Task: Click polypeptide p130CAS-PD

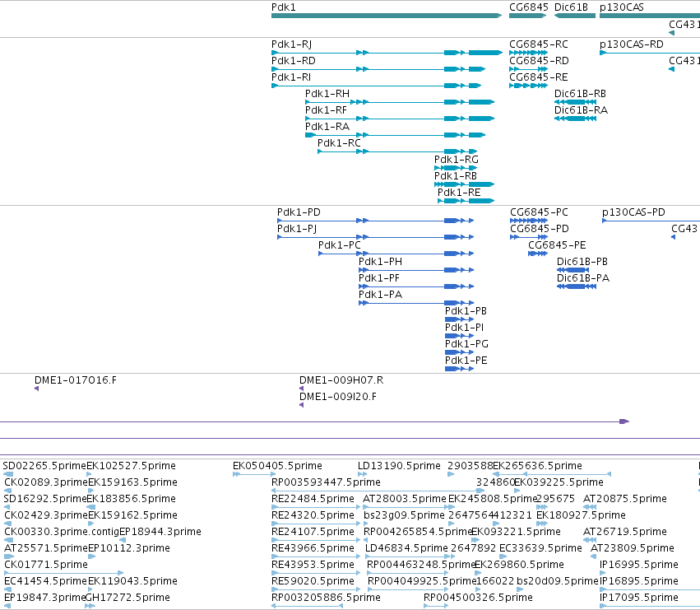Action: 633,212
